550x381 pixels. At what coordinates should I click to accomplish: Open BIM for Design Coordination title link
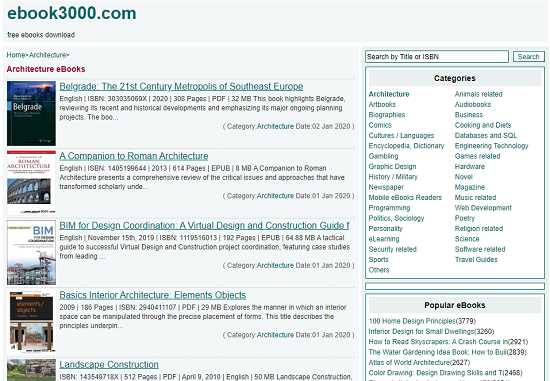(x=204, y=225)
